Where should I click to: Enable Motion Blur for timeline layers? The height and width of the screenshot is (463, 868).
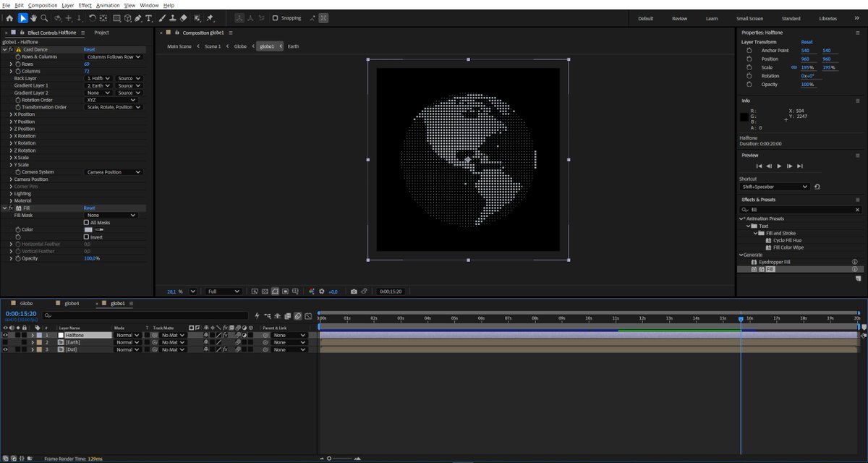point(297,315)
